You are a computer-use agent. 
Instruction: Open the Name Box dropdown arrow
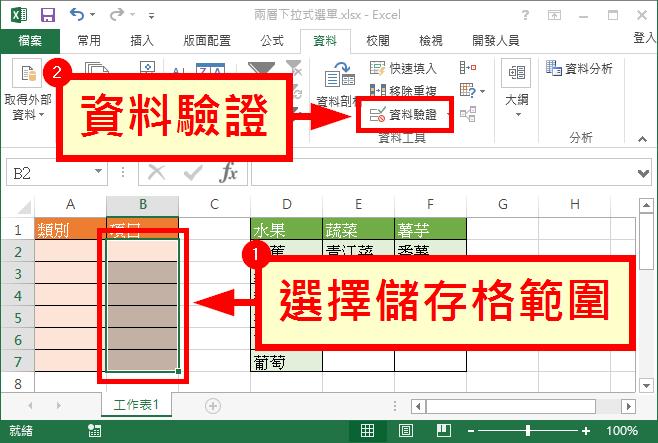click(99, 171)
